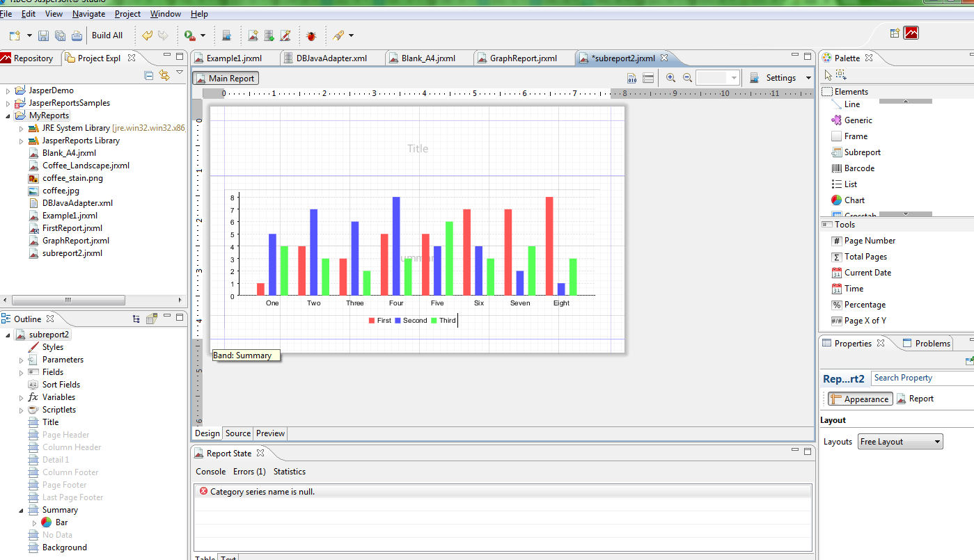Viewport: 974px width, 560px height.
Task: Open the Statistics tab in Report State
Action: pos(290,472)
